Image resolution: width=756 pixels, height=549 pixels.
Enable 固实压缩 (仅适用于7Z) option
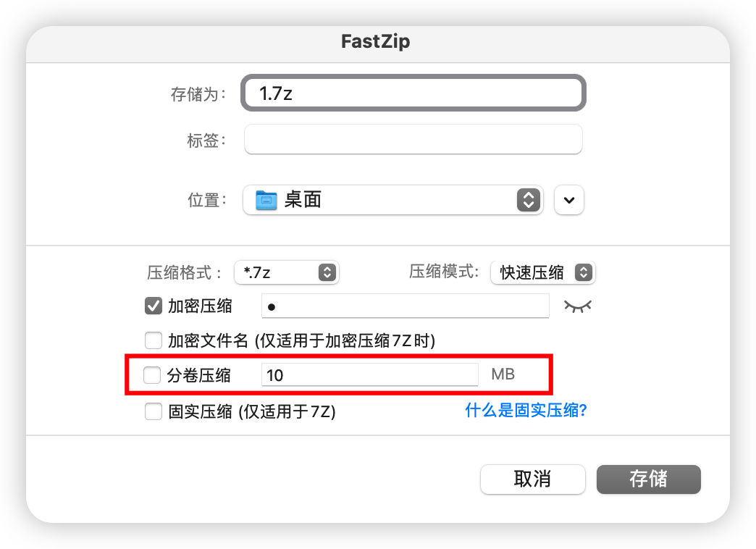point(154,411)
